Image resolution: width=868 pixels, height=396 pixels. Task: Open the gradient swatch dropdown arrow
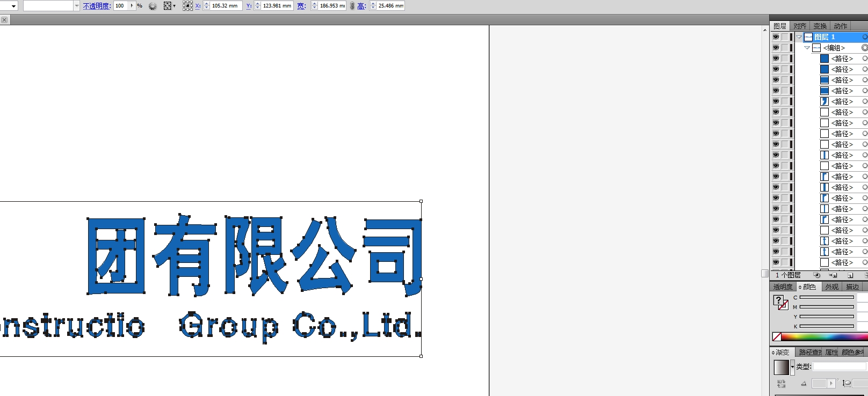(x=792, y=368)
